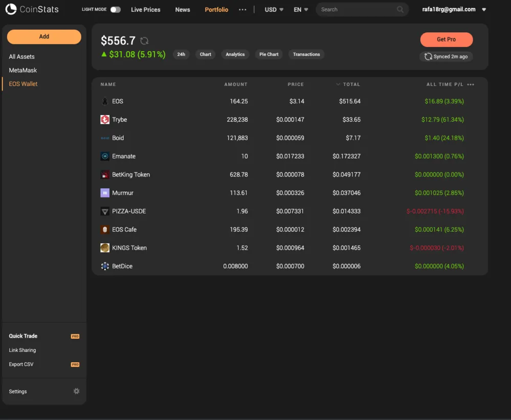This screenshot has width=511, height=420.
Task: Click the Synced 2m ago button
Action: pos(446,57)
